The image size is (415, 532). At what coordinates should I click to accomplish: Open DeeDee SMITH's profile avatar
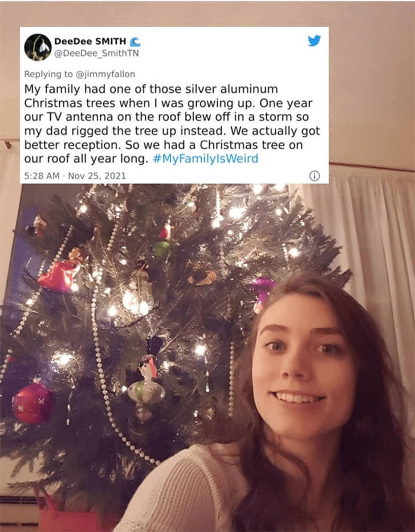(x=38, y=47)
